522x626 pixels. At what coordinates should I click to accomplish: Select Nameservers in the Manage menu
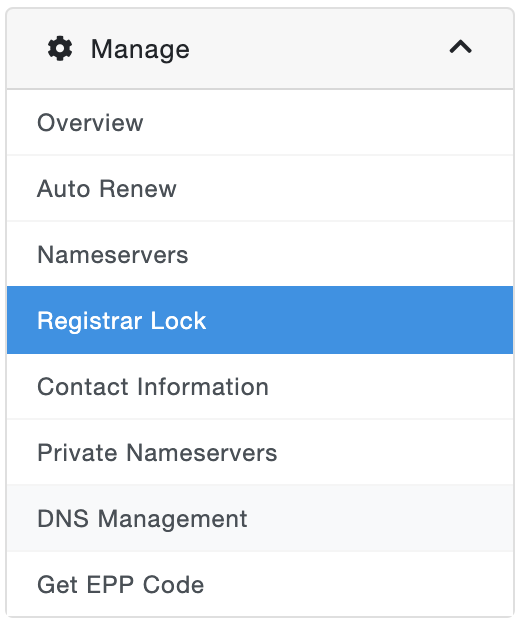260,254
